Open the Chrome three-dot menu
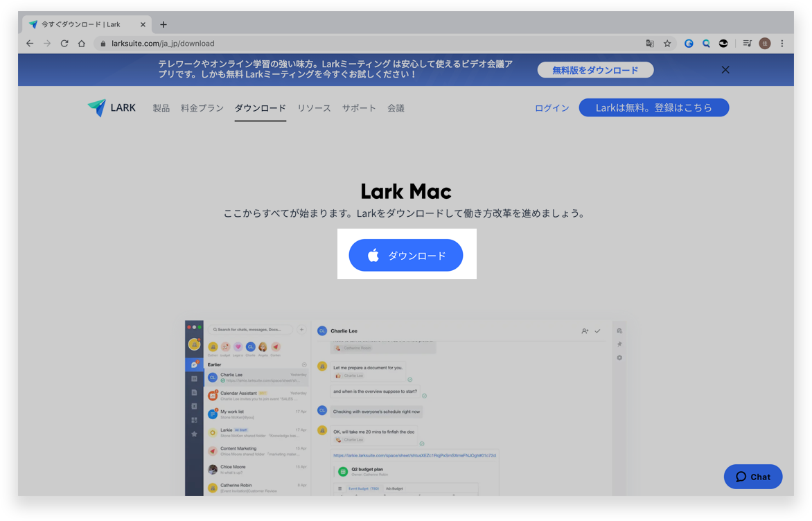812x521 pixels. click(782, 44)
